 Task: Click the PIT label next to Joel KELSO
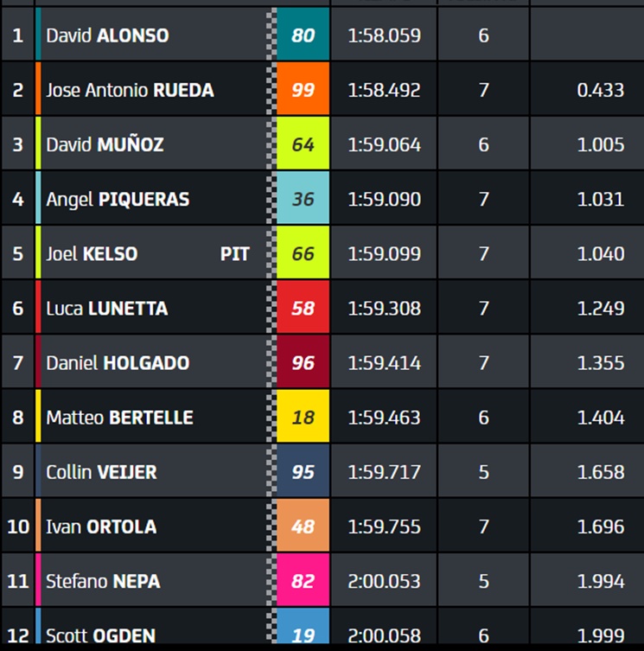click(234, 253)
